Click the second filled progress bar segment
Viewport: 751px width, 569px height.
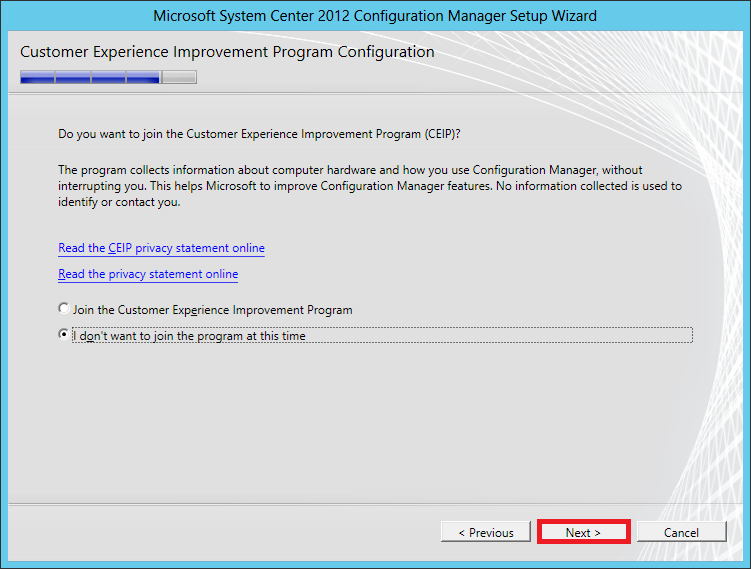(72, 77)
